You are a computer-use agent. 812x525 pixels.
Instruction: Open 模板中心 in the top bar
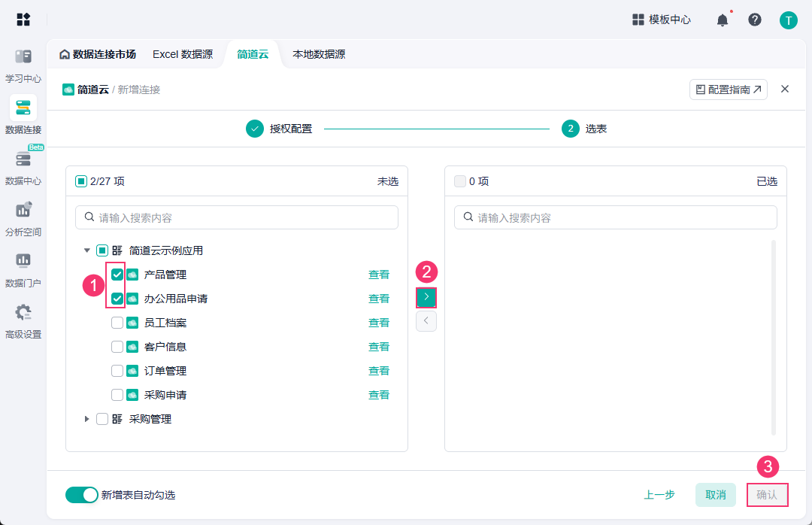pos(662,20)
